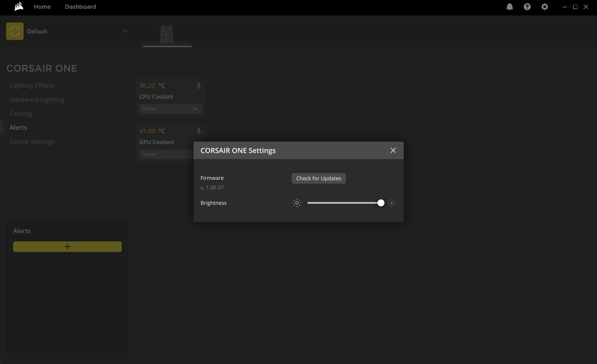Go to the Home tab
This screenshot has width=597, height=364.
click(42, 7)
